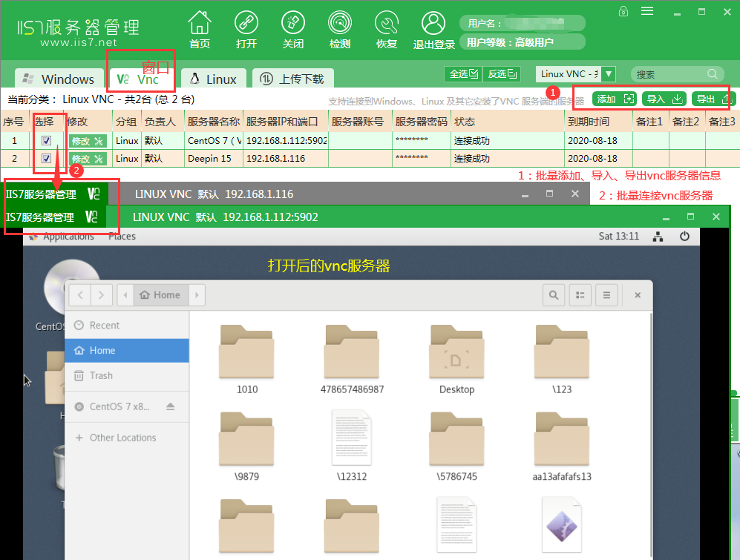Toggle list view in file manager
740x560 pixels.
pyautogui.click(x=580, y=295)
